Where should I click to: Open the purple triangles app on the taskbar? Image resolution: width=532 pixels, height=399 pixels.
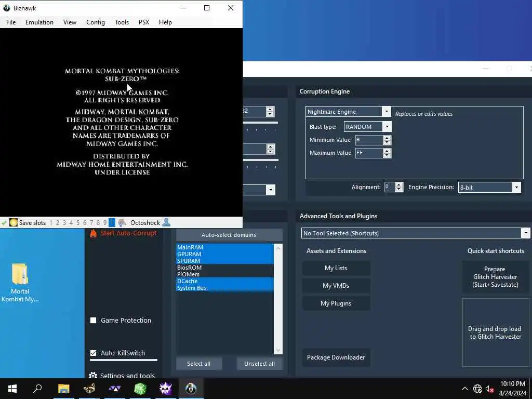click(115, 389)
